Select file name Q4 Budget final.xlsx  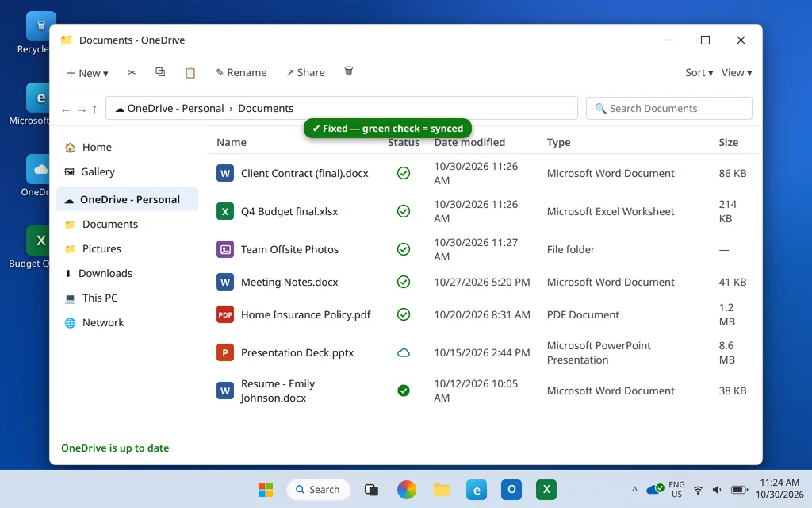[289, 211]
